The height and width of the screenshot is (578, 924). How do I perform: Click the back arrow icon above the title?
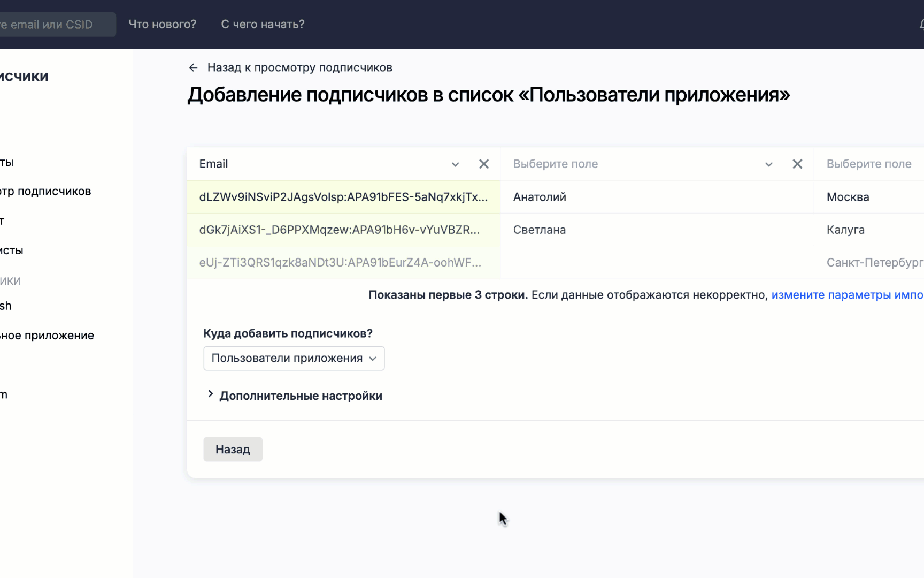pyautogui.click(x=193, y=67)
